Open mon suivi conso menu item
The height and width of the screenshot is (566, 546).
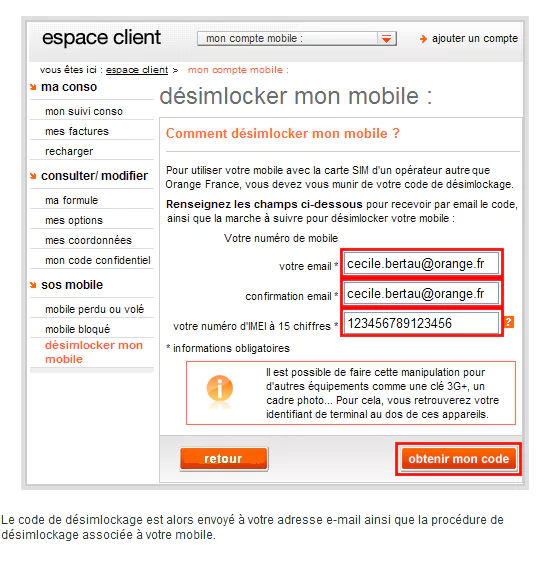click(x=84, y=112)
